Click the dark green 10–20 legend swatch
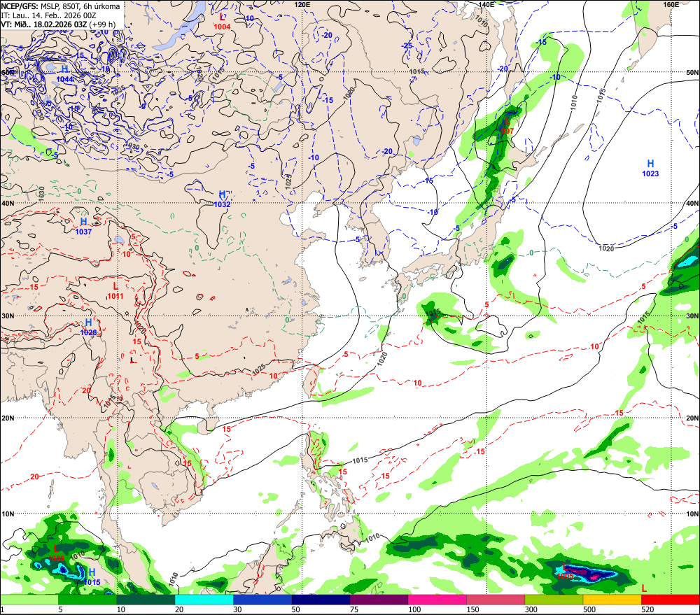The height and width of the screenshot is (615, 700). click(146, 600)
